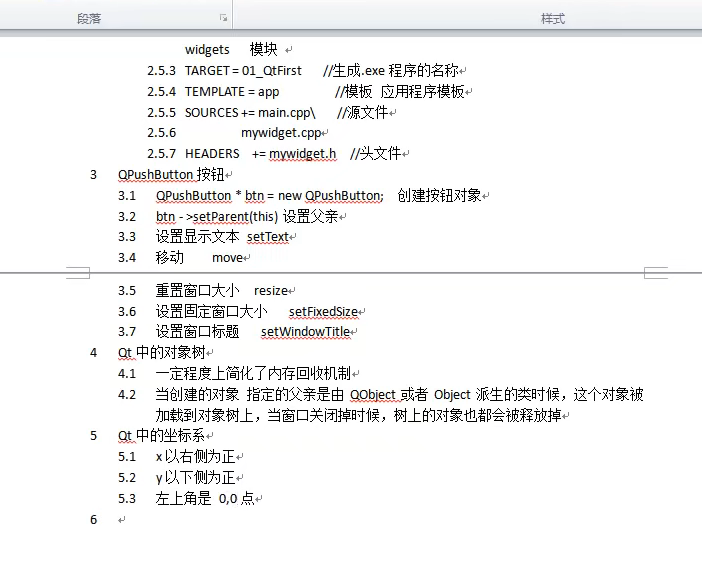This screenshot has width=702, height=585.
Task: Click the 段落 group label
Action: click(89, 19)
